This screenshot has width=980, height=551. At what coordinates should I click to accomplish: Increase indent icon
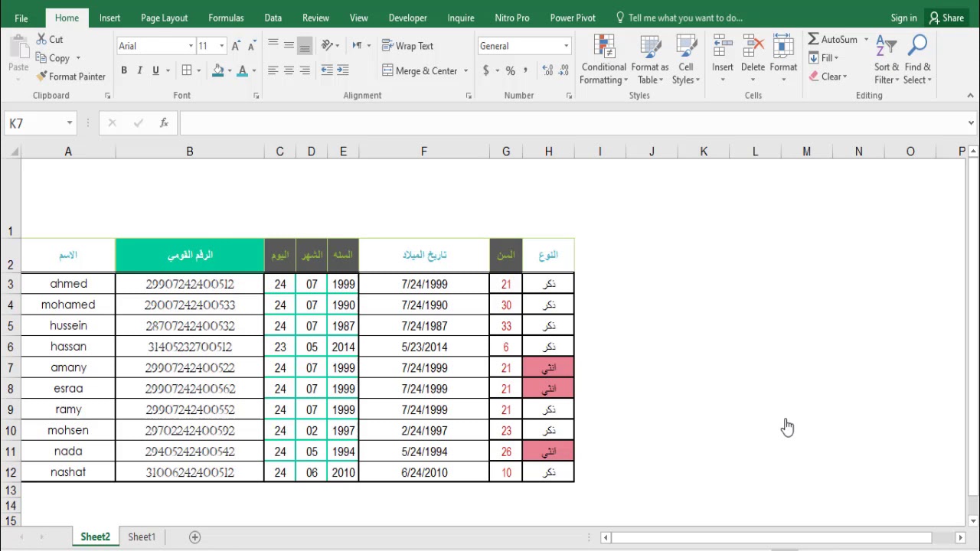(x=342, y=70)
